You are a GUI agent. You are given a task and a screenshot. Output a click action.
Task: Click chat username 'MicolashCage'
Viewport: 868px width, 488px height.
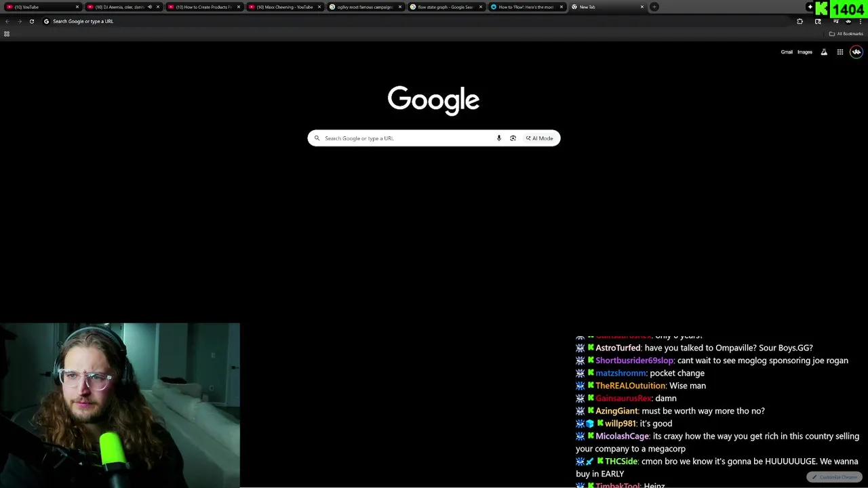(x=622, y=436)
